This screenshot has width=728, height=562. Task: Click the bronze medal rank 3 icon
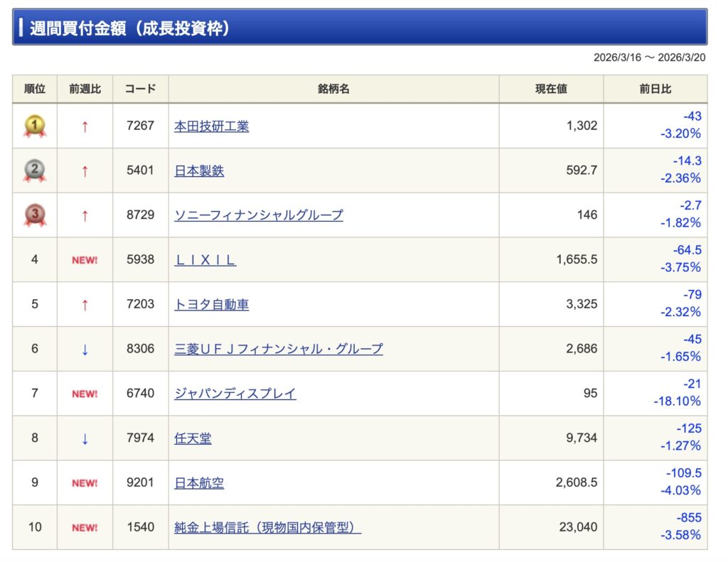[35, 215]
